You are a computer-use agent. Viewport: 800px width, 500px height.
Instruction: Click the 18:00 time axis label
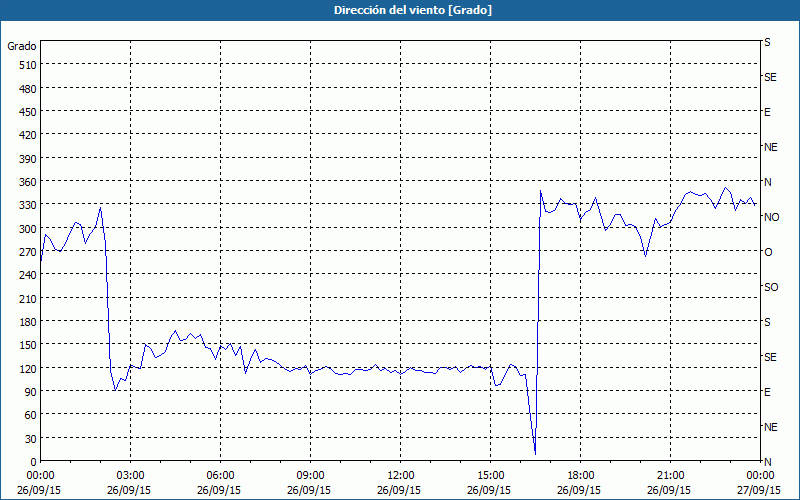click(581, 476)
